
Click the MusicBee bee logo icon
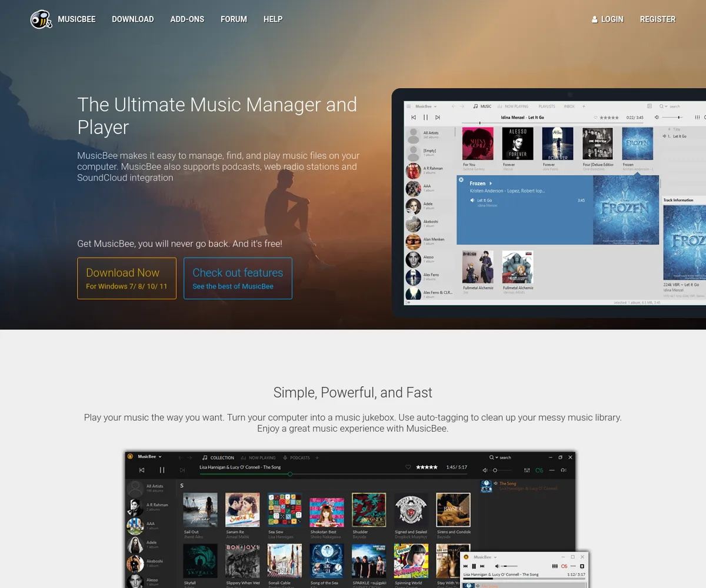pyautogui.click(x=41, y=19)
